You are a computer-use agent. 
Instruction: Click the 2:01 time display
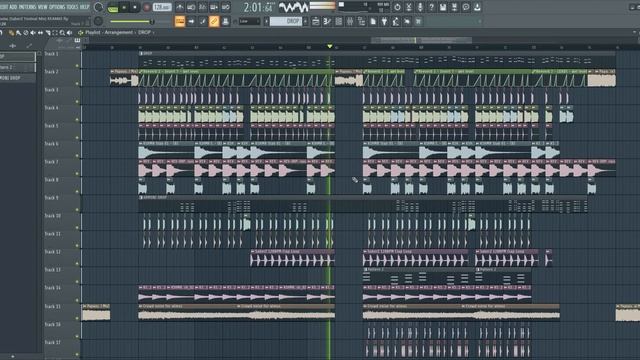click(x=259, y=7)
